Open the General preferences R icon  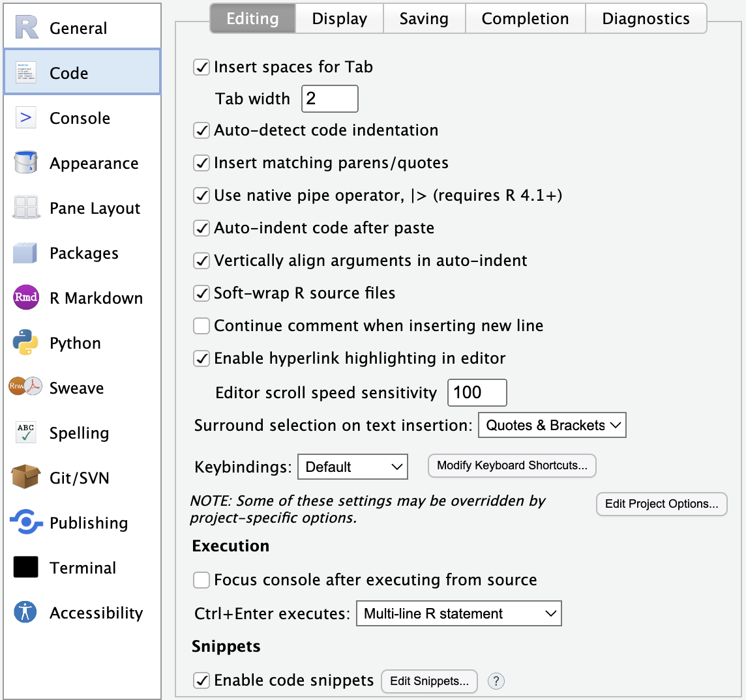[x=26, y=27]
